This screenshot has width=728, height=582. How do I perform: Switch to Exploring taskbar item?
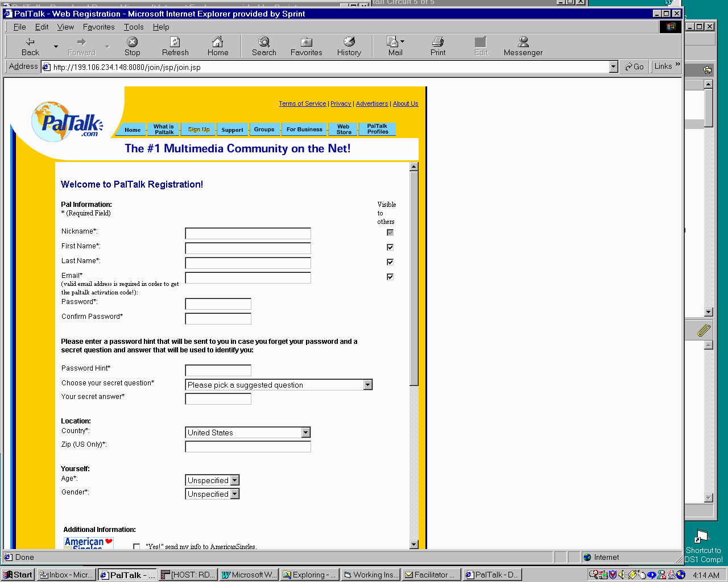tap(310, 575)
